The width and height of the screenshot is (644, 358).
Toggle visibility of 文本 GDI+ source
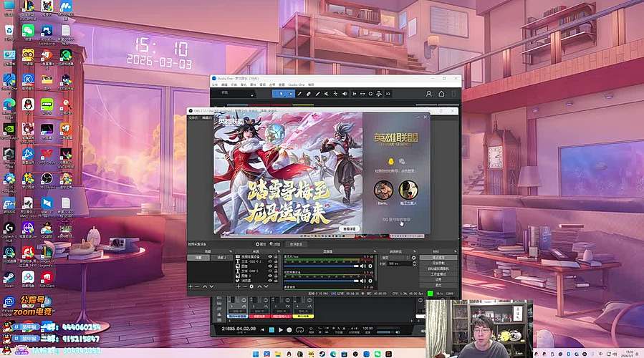[270, 271]
